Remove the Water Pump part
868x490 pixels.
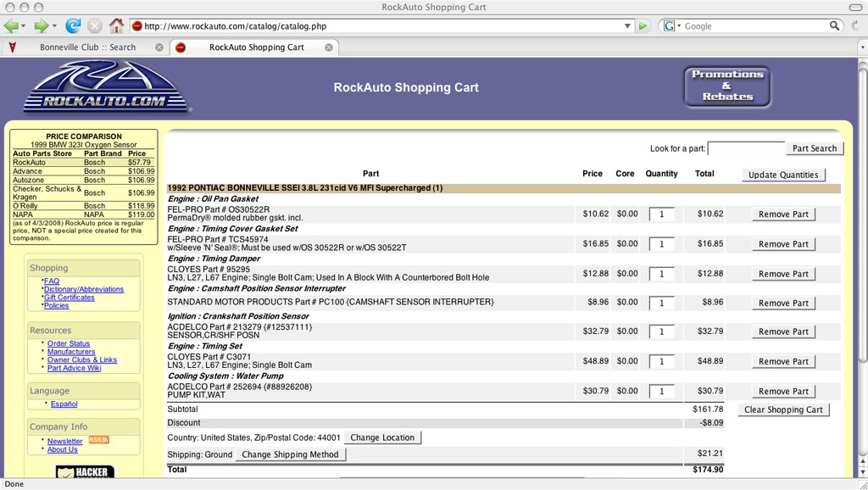tap(783, 392)
